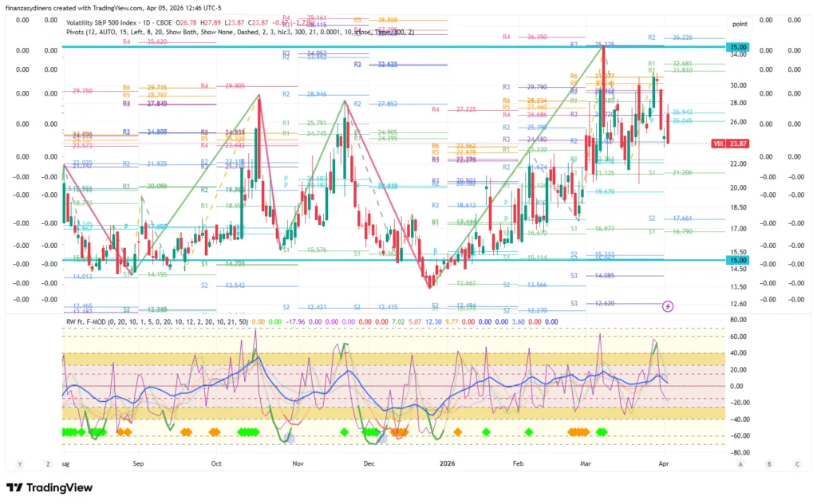Click the C button at the bottom right
Image resolution: width=817 pixels, height=504 pixels.
(797, 463)
